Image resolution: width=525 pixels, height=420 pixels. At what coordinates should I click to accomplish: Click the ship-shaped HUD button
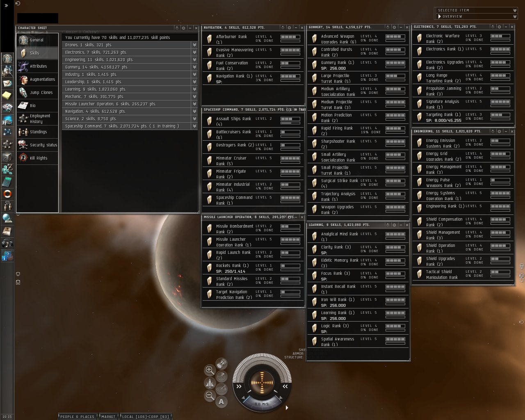[x=210, y=383]
